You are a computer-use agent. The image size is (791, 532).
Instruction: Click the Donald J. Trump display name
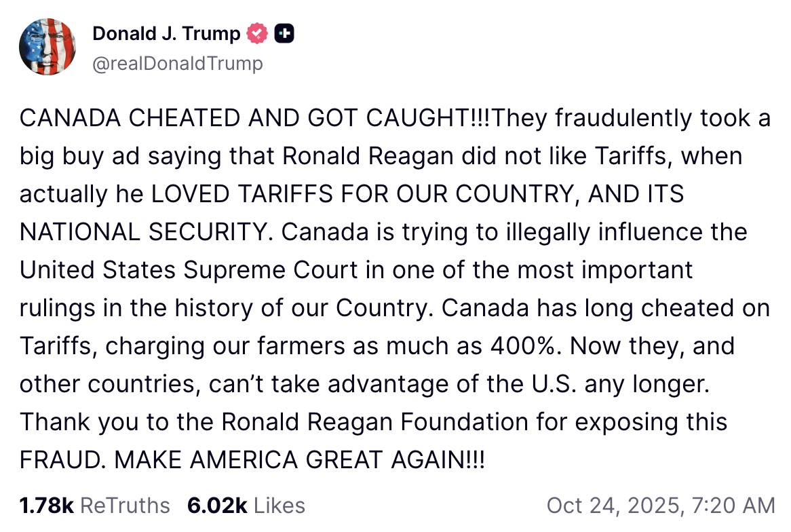(166, 33)
